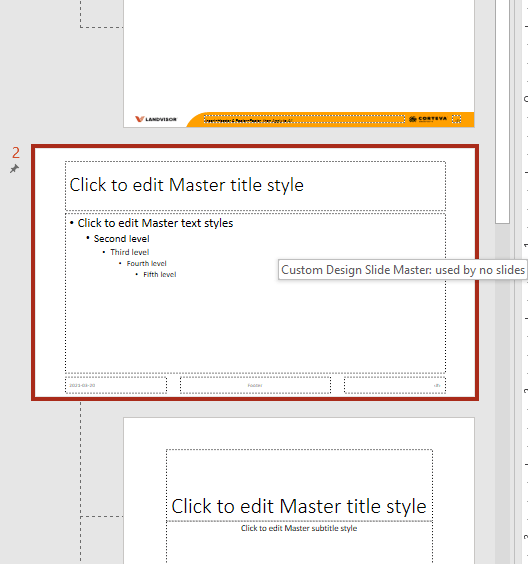Click the Corteva logo in the orange footer
528x564 pixels.
428,119
